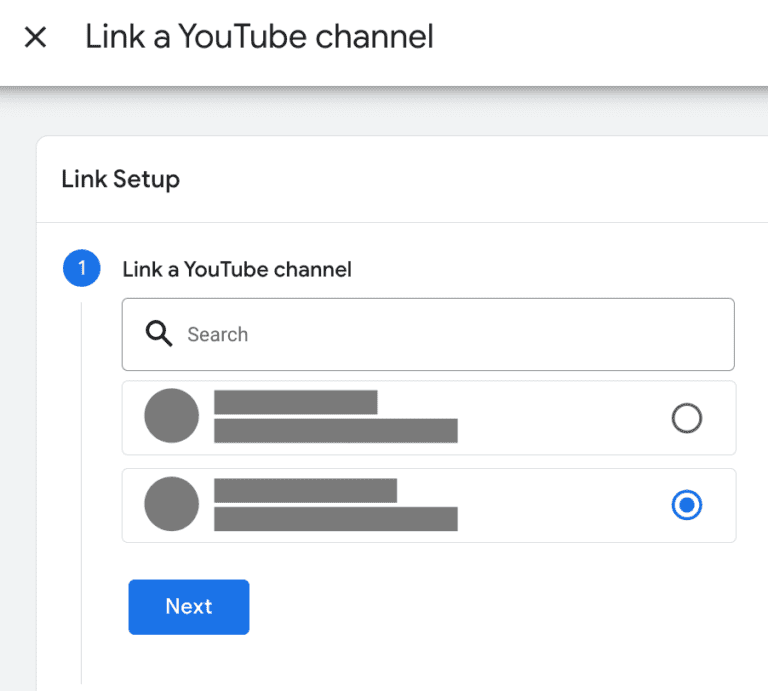The image size is (768, 691).
Task: Click the second channel's avatar thumbnail
Action: point(171,504)
